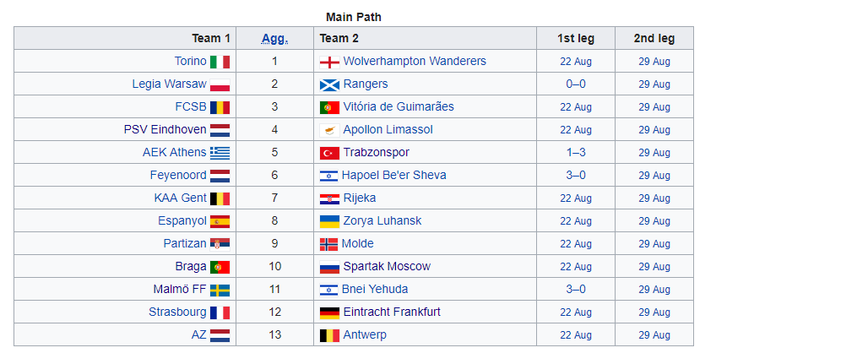
Task: Click the Swedish flag beside Malmö FF
Action: coord(220,290)
